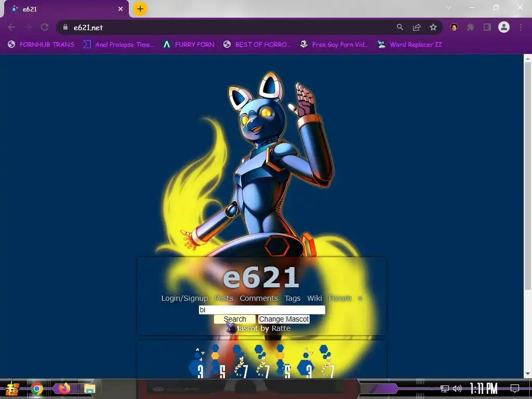Click the volume speaker icon
Viewport: 532px width, 399px height.
pyautogui.click(x=457, y=389)
